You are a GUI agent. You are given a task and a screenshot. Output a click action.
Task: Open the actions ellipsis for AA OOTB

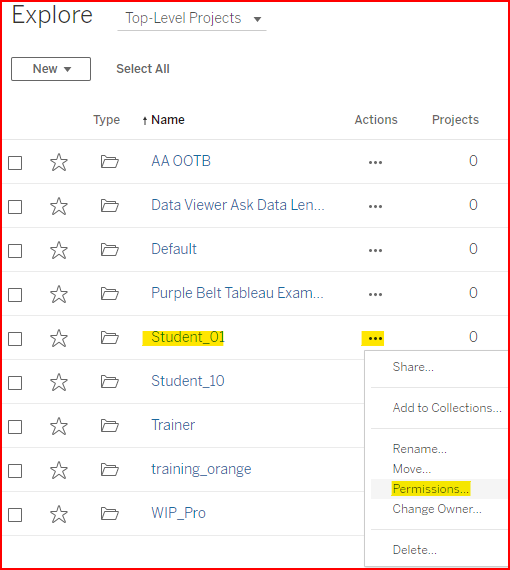click(375, 162)
